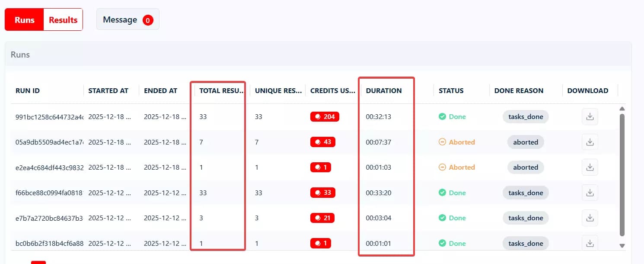The width and height of the screenshot is (644, 264).
Task: Download results for run f66bce88c0994fa0818
Action: (590, 193)
